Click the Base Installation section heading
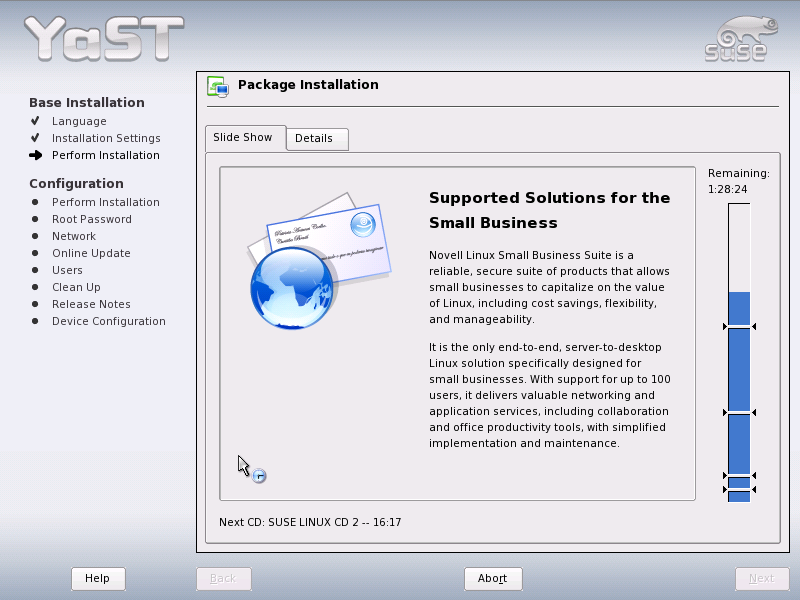 coord(87,103)
